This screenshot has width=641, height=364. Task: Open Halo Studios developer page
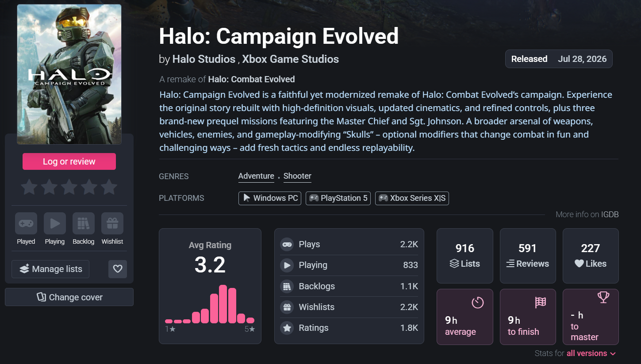(x=204, y=59)
